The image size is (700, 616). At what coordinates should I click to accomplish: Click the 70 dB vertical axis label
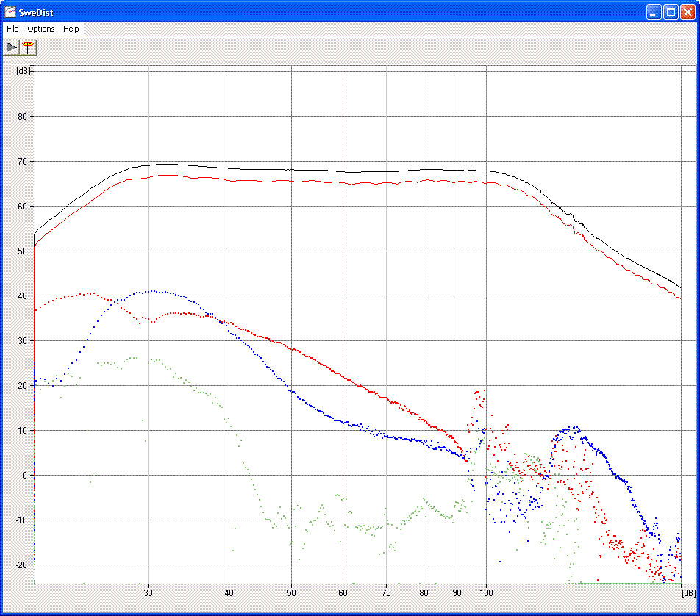point(22,162)
